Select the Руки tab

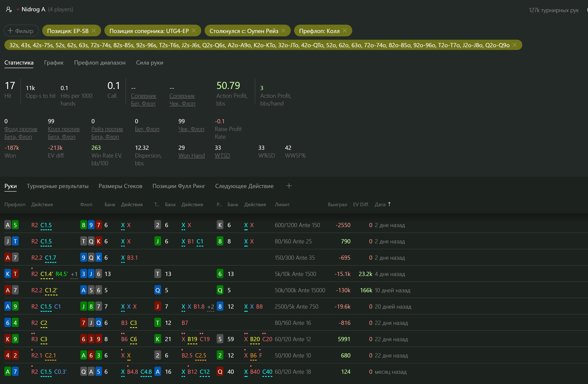point(11,186)
